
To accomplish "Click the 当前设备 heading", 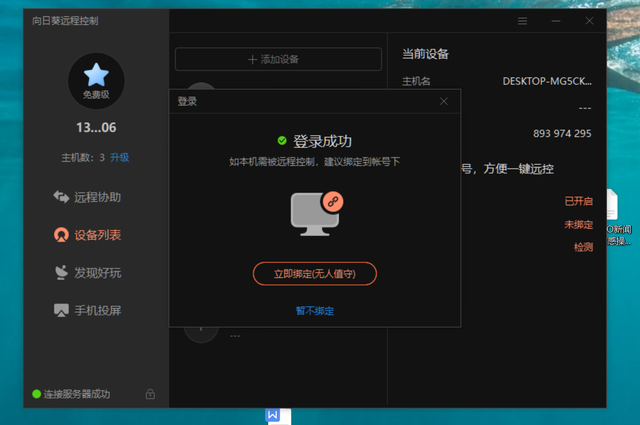I will [x=425, y=54].
